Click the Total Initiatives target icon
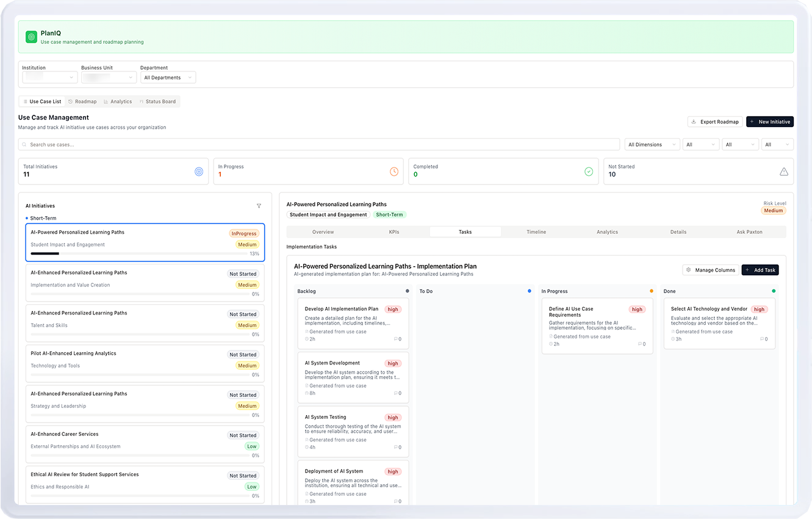The width and height of the screenshot is (812, 519). pyautogui.click(x=199, y=172)
